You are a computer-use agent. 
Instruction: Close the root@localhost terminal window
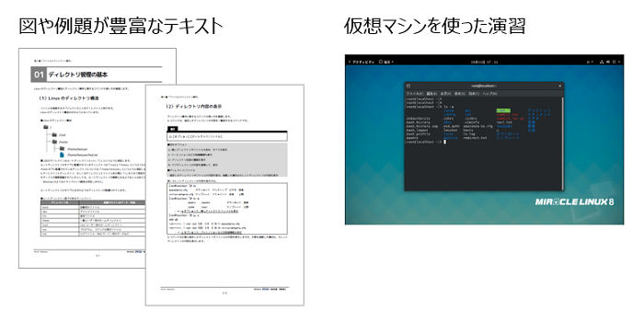pyautogui.click(x=559, y=86)
